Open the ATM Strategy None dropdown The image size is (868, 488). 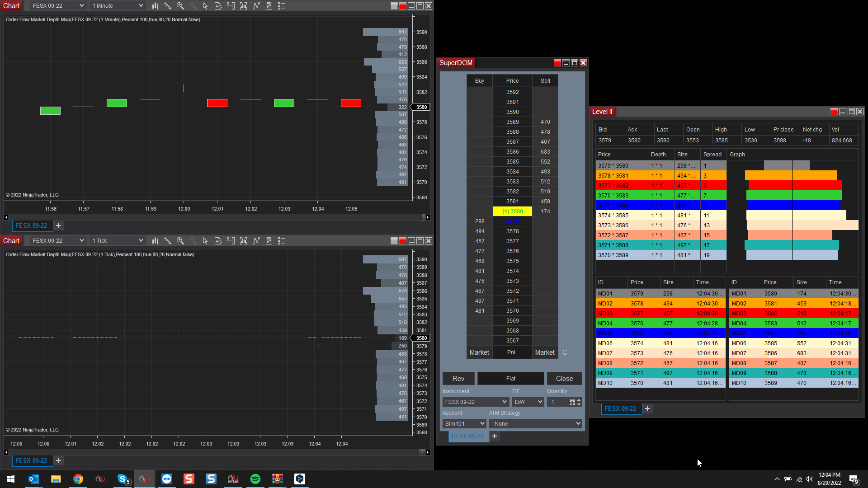(x=536, y=423)
